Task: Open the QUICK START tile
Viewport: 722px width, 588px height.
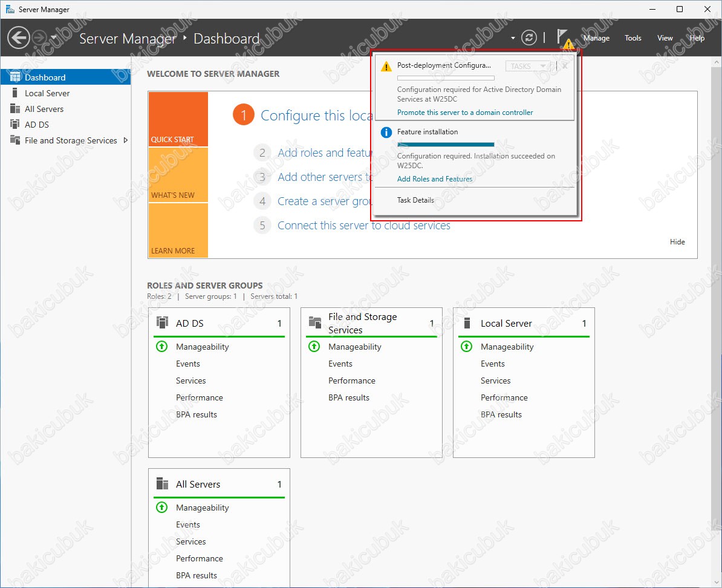Action: pyautogui.click(x=178, y=119)
